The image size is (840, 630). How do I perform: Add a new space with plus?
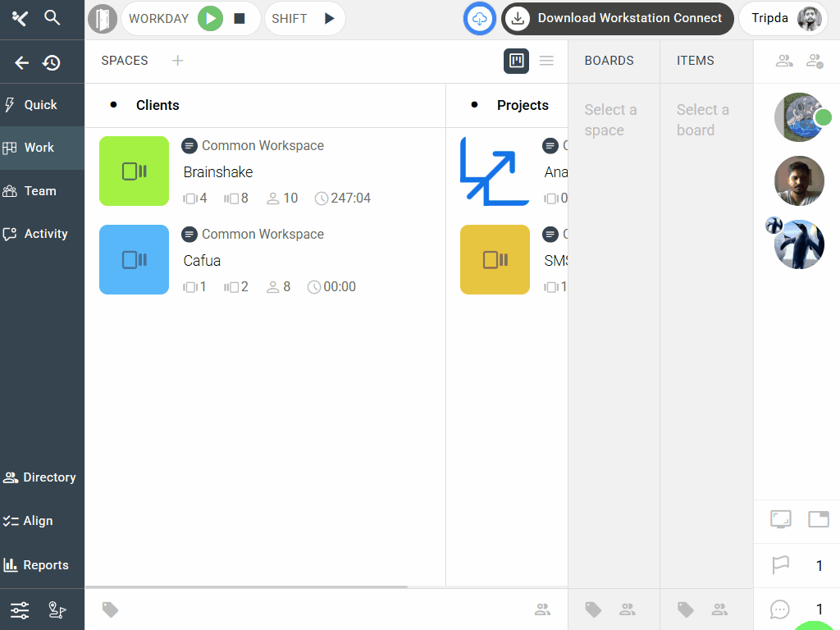click(177, 61)
